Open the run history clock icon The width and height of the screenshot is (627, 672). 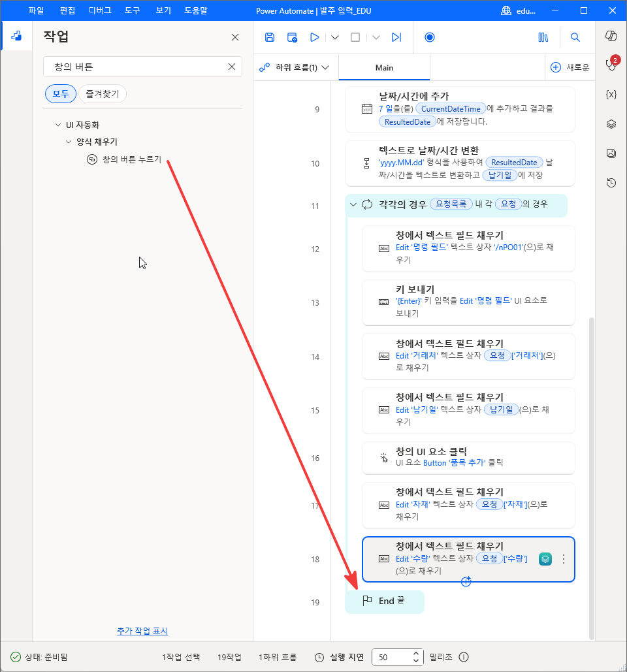611,183
